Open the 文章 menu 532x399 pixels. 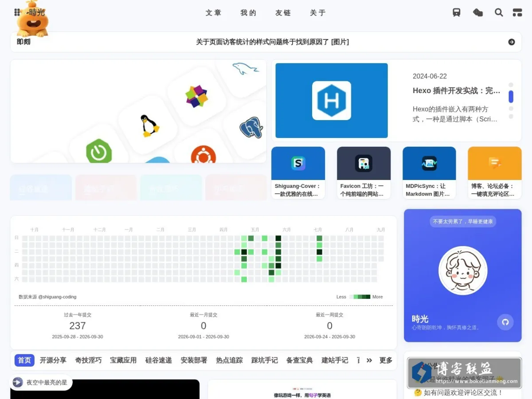[213, 13]
